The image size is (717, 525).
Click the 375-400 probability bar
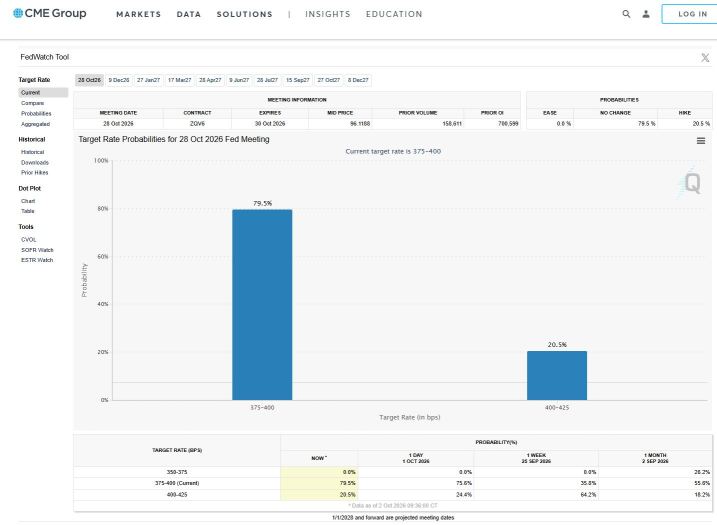tap(262, 305)
